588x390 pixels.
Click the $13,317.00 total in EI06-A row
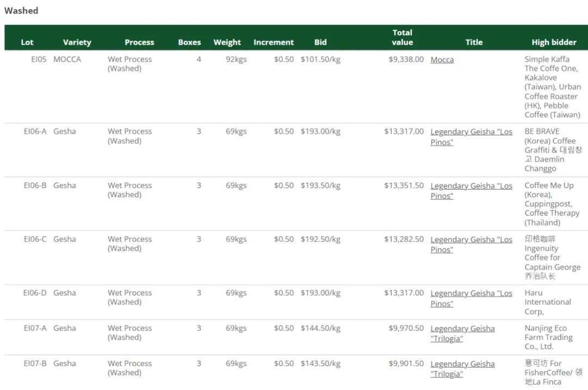[404, 131]
